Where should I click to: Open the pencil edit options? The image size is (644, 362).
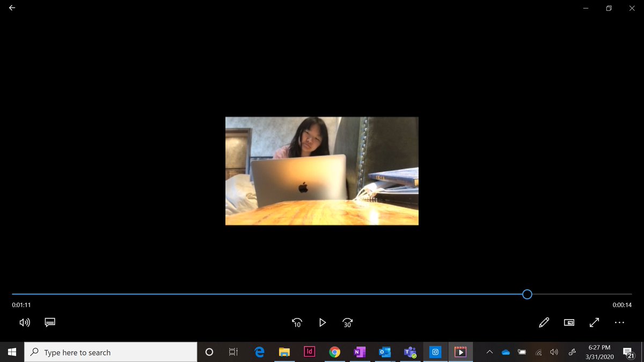point(544,322)
